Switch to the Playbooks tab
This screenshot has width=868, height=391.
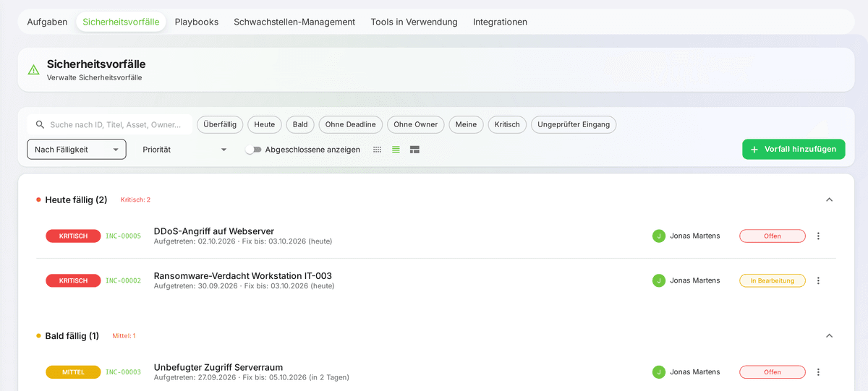(197, 22)
